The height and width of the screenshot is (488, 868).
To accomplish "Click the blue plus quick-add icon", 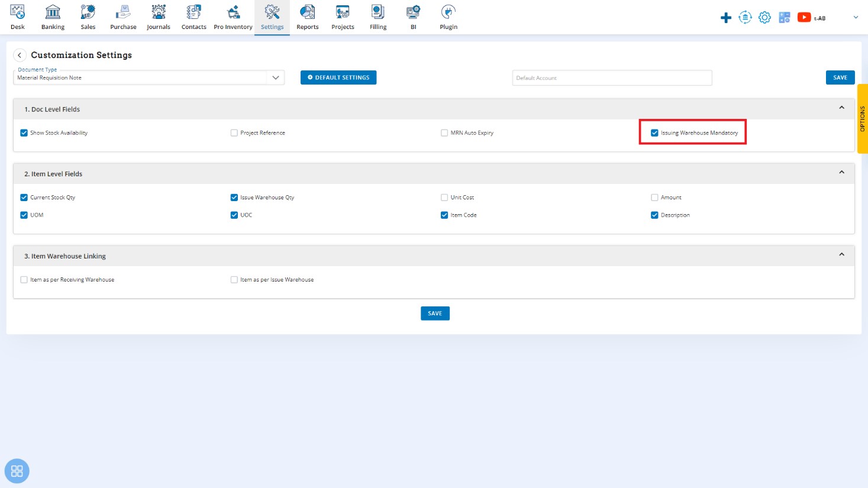I will [726, 18].
